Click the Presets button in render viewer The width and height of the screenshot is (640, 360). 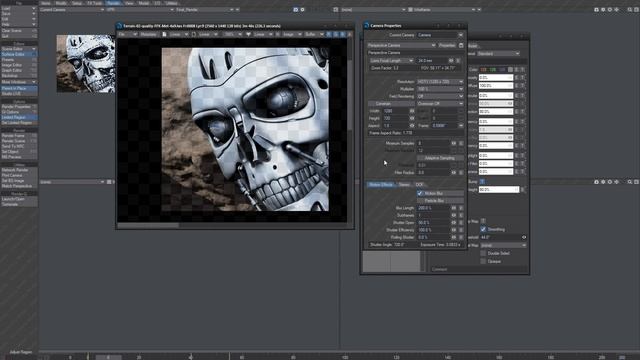pyautogui.click(x=149, y=35)
